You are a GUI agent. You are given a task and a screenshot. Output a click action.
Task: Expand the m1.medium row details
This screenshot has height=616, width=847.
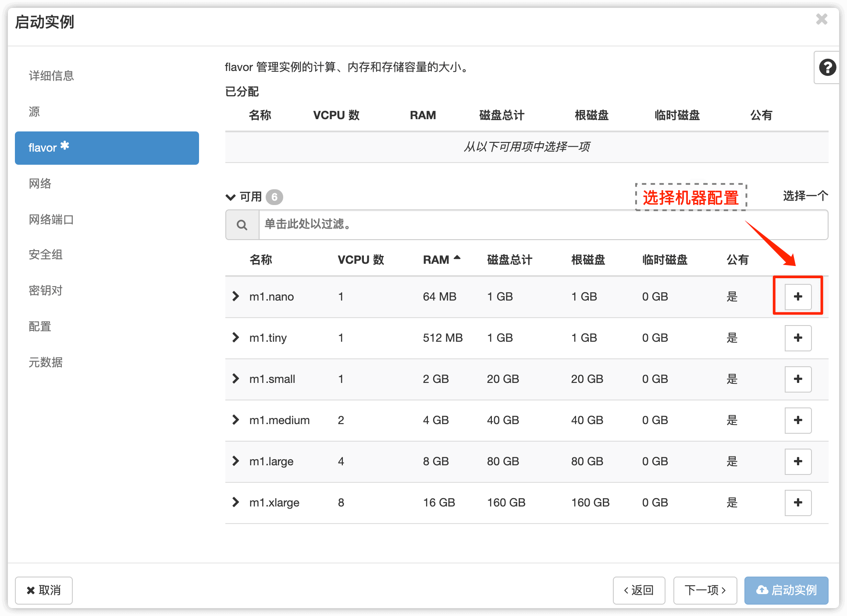coord(236,420)
